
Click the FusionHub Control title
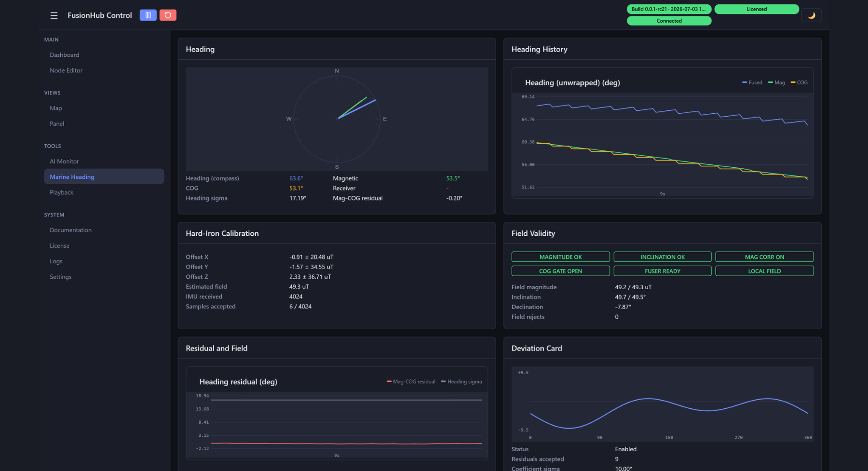[x=100, y=15]
